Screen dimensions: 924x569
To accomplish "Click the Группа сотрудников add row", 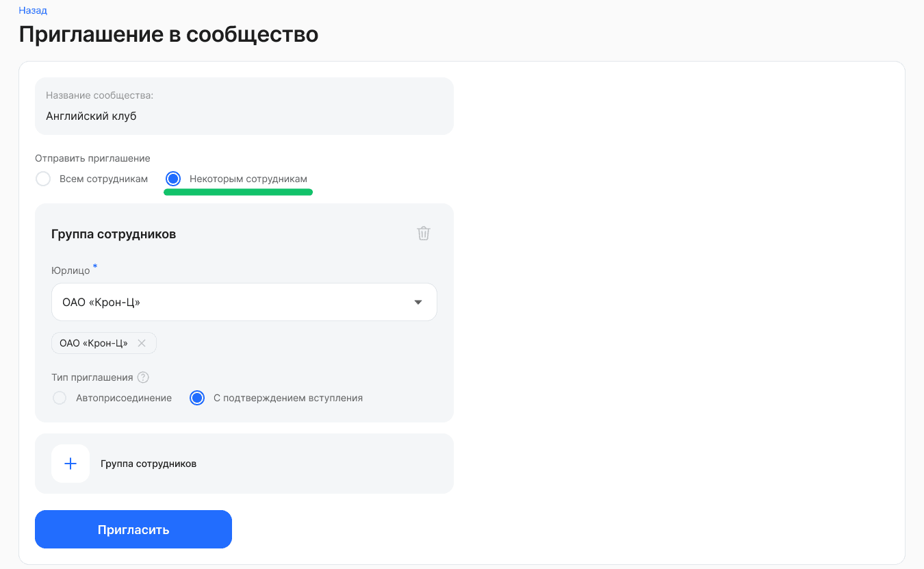I will [244, 464].
